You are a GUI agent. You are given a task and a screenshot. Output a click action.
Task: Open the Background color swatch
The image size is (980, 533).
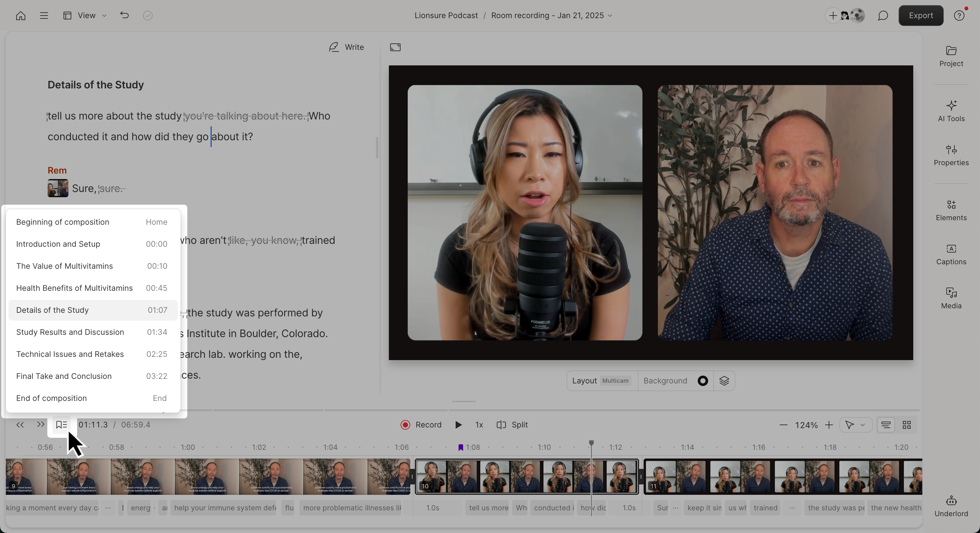703,380
